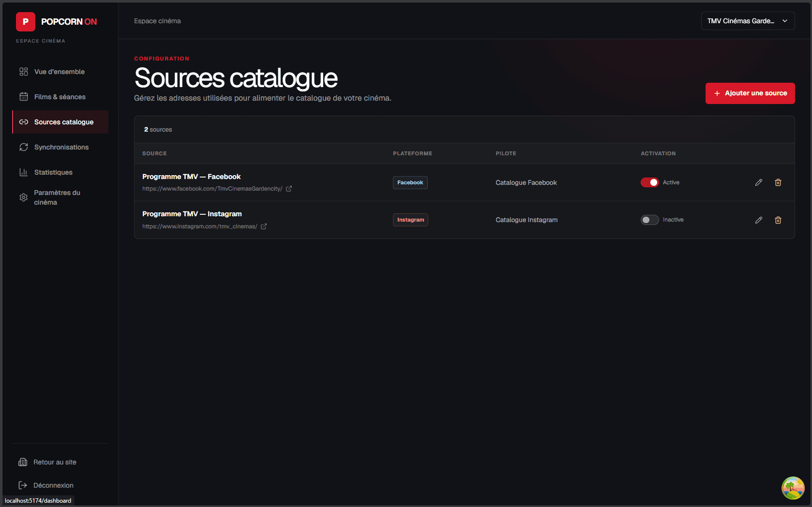The width and height of the screenshot is (812, 507).
Task: Click the Espace cinéma breadcrumb text
Action: pyautogui.click(x=157, y=21)
